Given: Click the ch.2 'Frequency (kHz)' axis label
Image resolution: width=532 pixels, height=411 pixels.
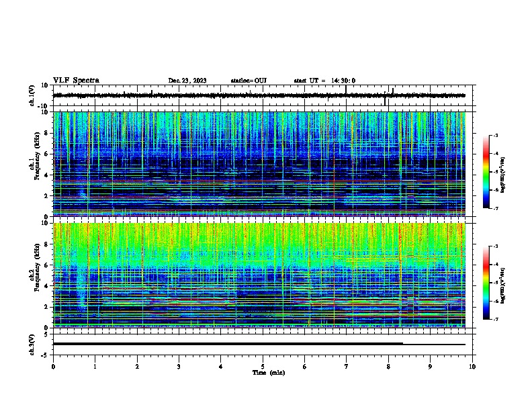Looking at the screenshot, I should click(37, 267).
